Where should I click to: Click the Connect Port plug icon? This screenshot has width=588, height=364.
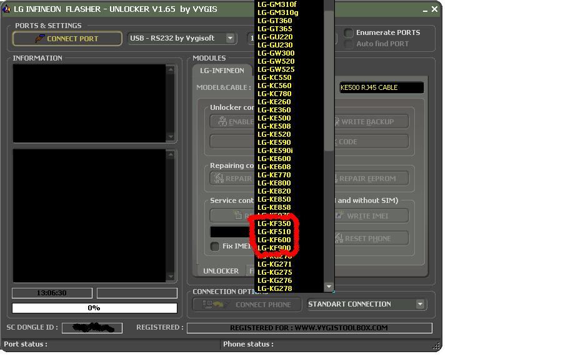point(40,39)
